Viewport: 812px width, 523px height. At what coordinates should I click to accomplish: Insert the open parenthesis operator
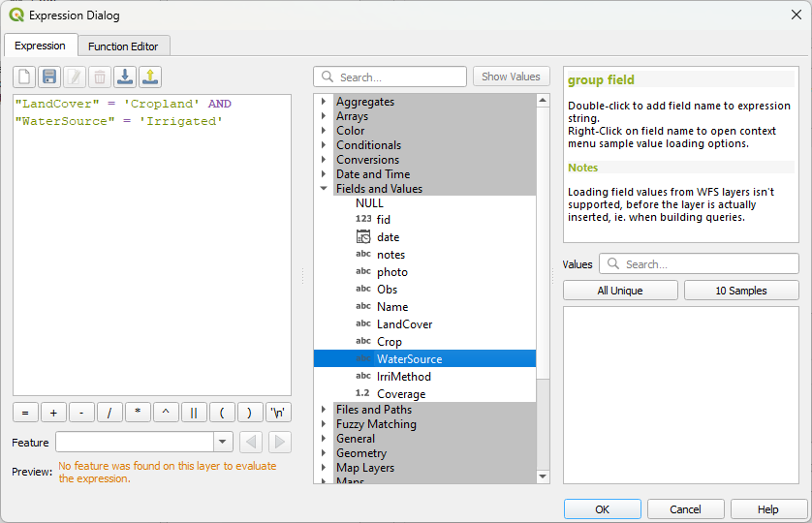click(222, 413)
